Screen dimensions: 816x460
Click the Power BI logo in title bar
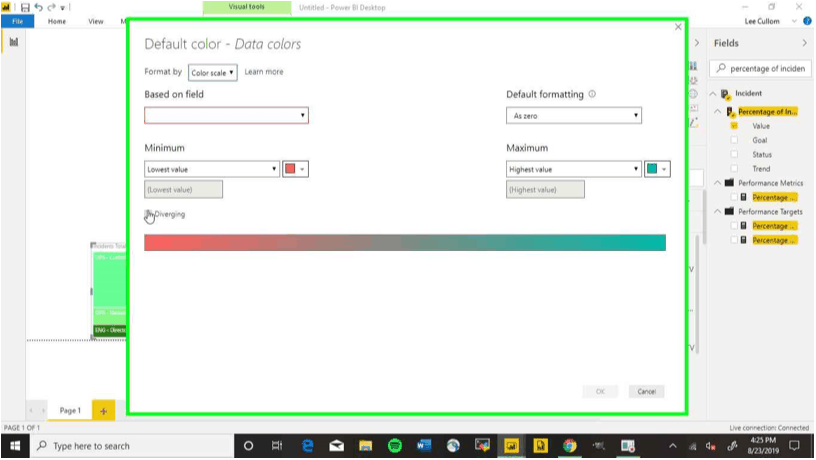(x=6, y=7)
